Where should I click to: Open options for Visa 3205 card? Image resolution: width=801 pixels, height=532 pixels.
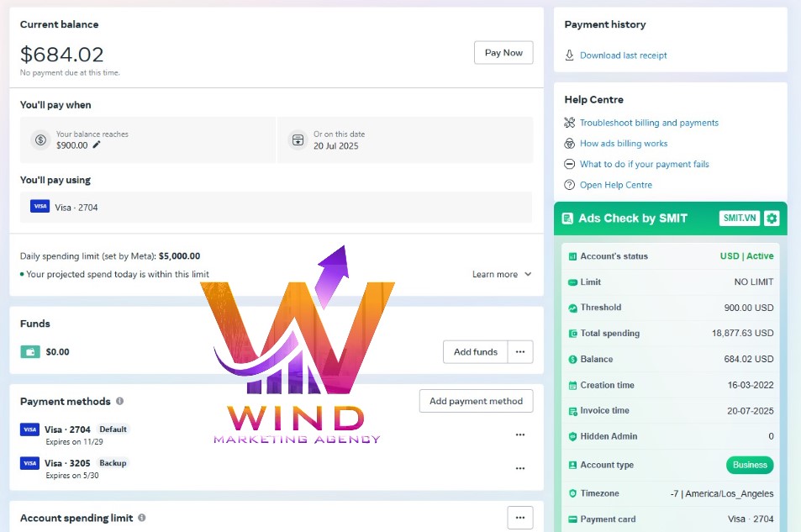520,468
